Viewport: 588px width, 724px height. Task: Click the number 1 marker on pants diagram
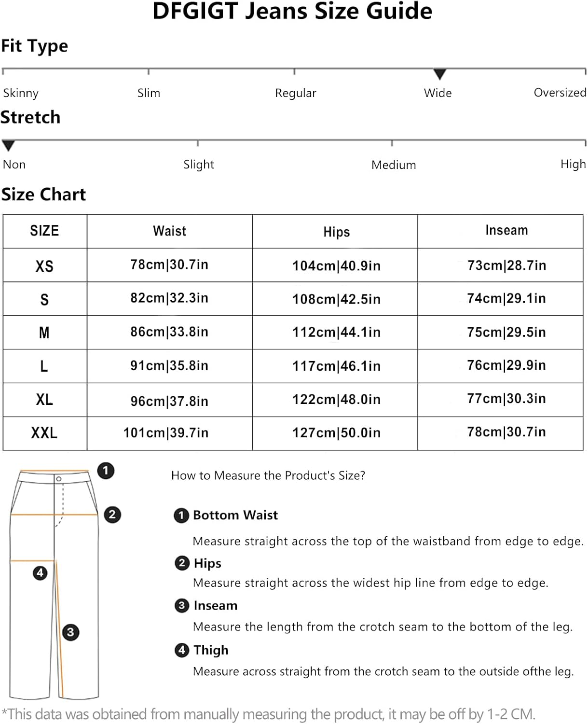106,471
